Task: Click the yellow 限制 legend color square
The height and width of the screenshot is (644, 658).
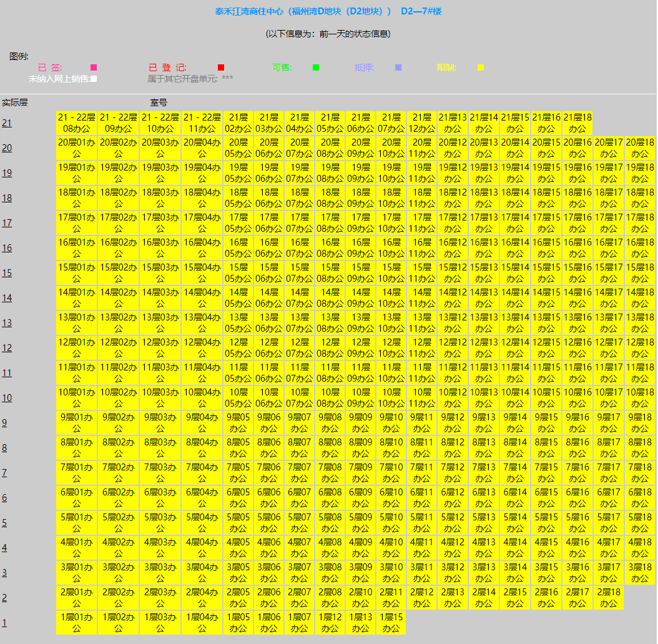Action: 481,67
